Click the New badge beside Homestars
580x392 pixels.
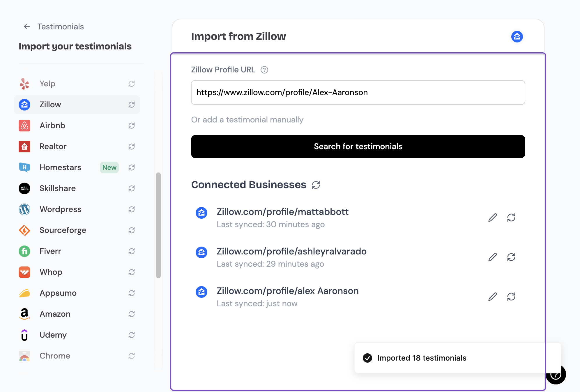tap(109, 168)
